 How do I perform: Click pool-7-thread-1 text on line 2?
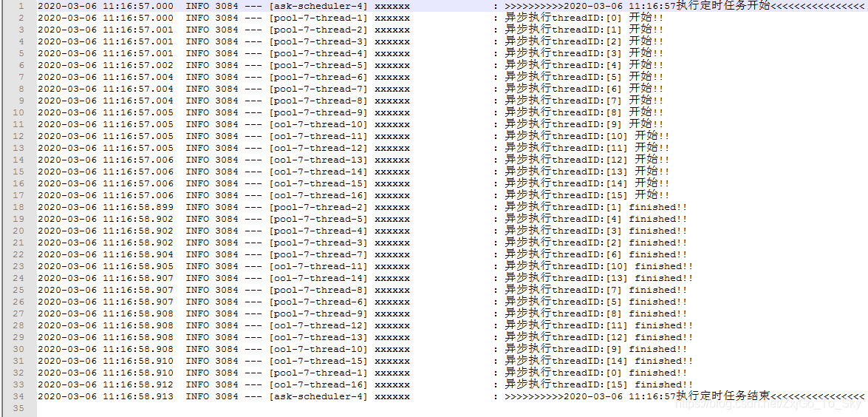tap(318, 18)
